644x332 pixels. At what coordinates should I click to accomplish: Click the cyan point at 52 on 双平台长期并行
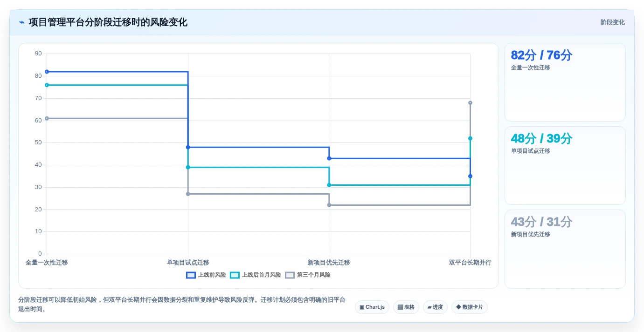tap(470, 138)
